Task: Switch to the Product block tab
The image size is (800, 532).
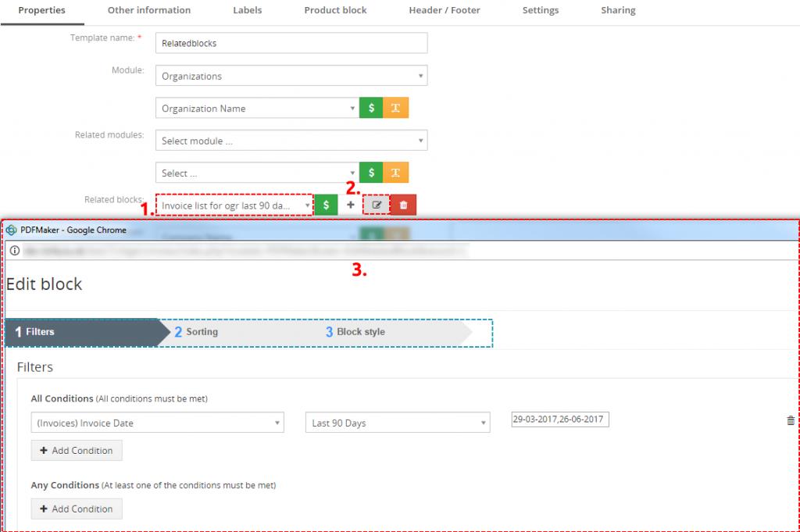Action: pyautogui.click(x=335, y=10)
